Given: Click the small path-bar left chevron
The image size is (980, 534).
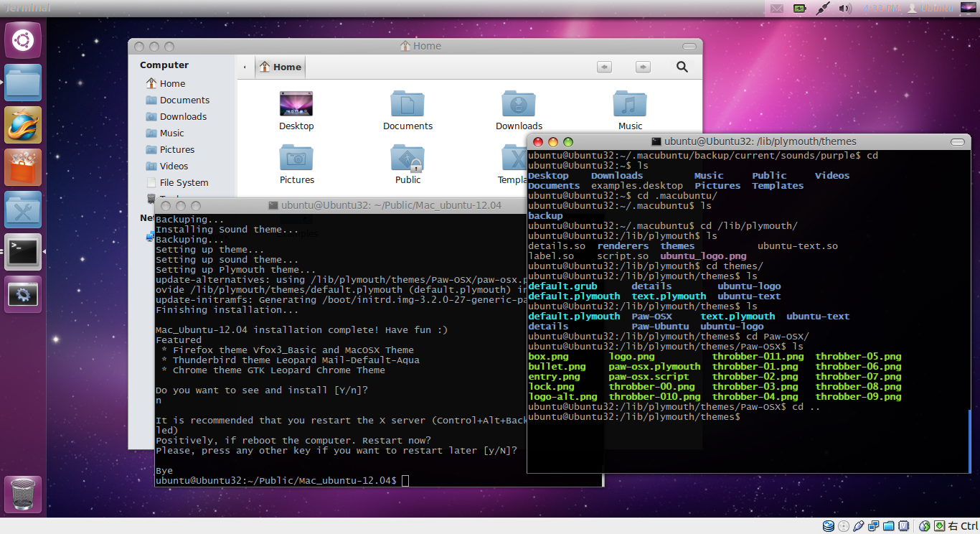Looking at the screenshot, I should [x=245, y=67].
